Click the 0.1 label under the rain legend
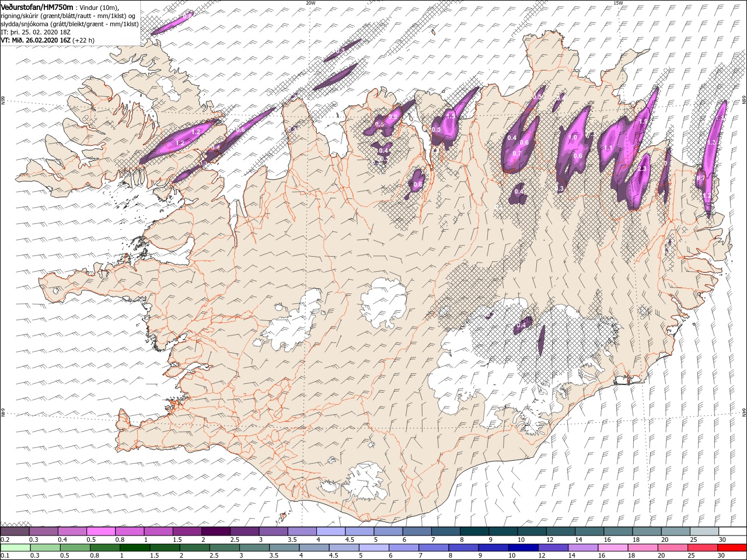The image size is (747, 560). click(5, 556)
